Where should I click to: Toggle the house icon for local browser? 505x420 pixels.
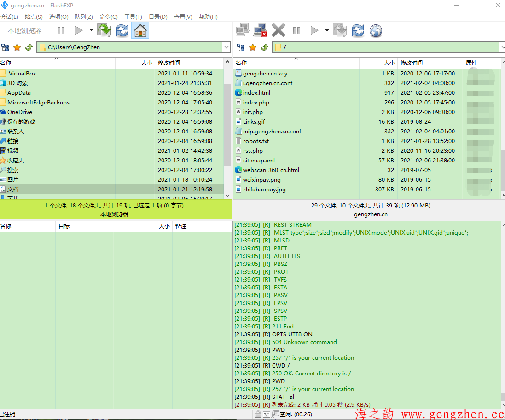pos(140,31)
